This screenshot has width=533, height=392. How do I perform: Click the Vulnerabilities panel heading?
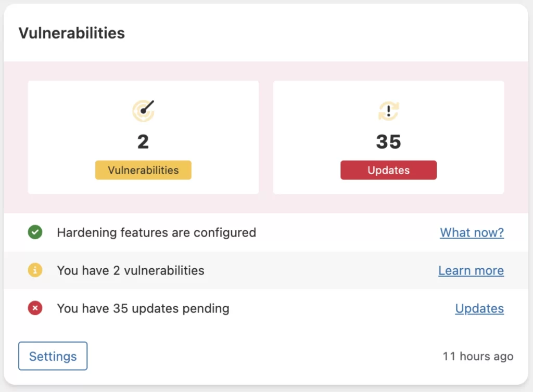[71, 33]
